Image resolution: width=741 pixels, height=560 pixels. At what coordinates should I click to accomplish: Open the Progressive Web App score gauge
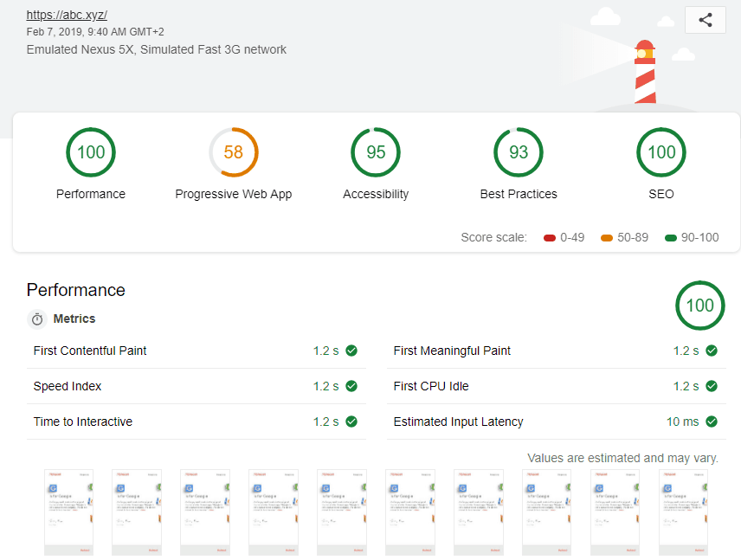click(234, 152)
